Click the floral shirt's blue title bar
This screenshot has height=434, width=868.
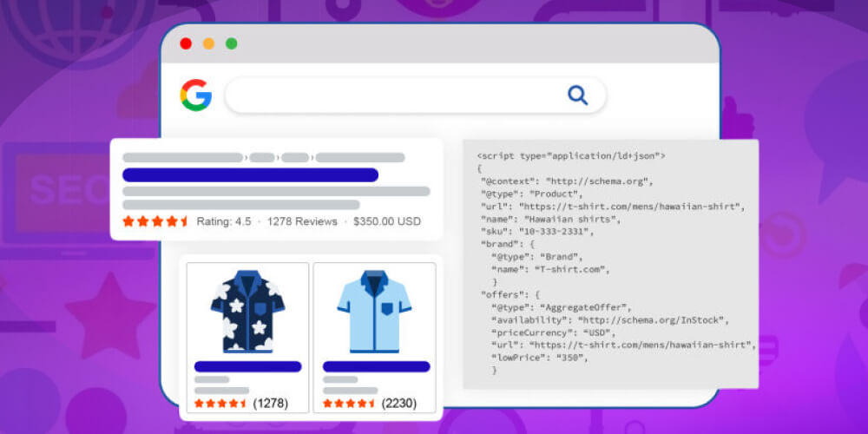247,366
